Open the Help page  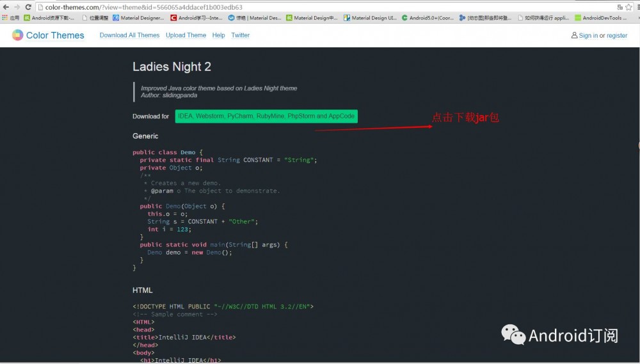(x=218, y=35)
